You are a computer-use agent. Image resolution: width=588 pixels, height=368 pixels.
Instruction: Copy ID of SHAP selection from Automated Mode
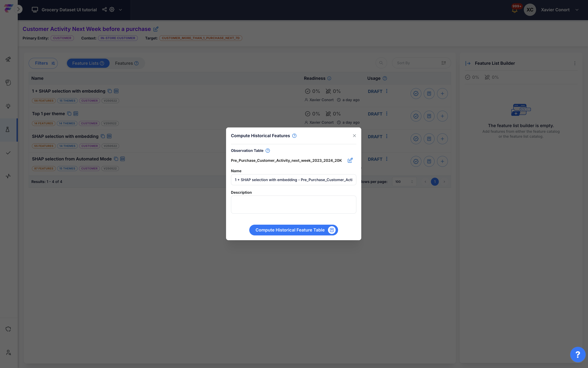coord(123,159)
